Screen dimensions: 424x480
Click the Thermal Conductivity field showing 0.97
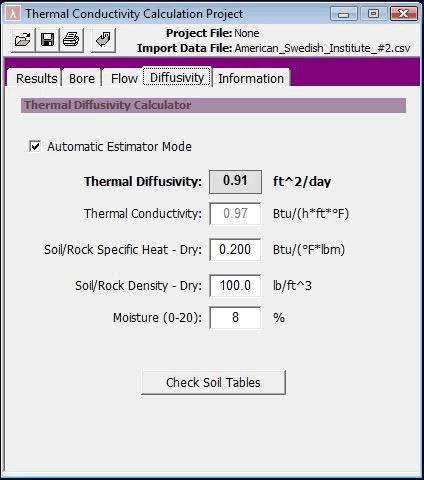pyautogui.click(x=235, y=214)
